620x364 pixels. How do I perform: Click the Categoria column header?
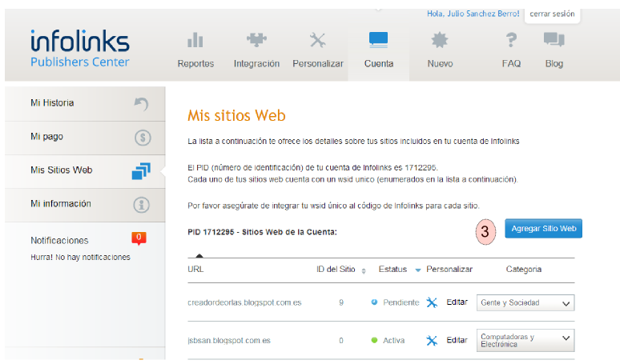point(524,270)
